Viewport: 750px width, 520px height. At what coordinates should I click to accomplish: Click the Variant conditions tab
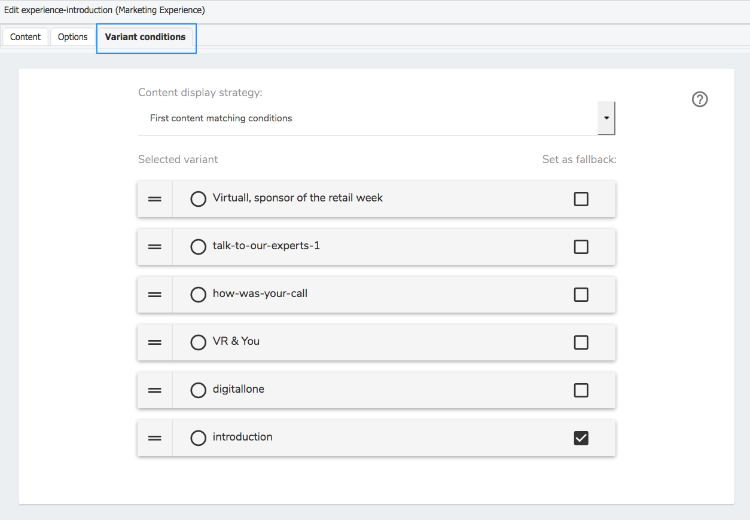coord(145,37)
